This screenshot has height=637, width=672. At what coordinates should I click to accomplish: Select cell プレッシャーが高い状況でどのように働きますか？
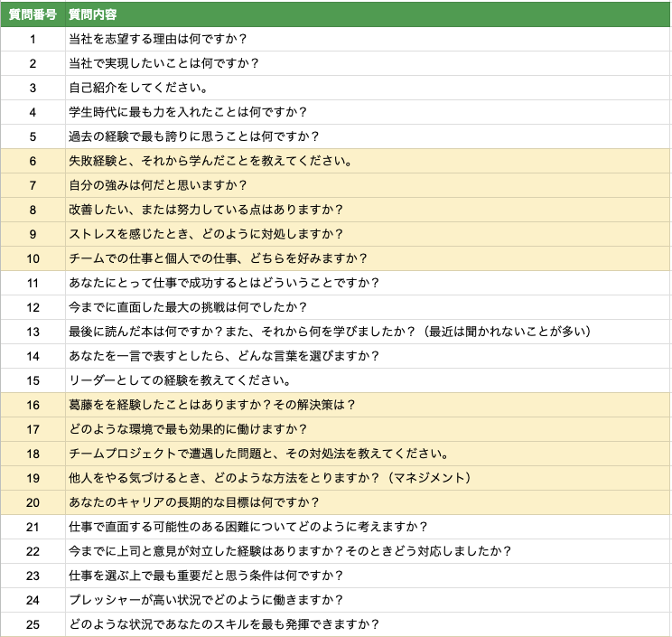tap(369, 600)
